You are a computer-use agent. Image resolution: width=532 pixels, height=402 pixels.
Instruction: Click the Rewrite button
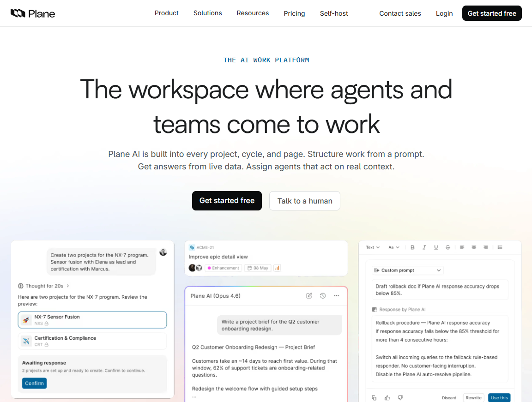[x=473, y=398]
